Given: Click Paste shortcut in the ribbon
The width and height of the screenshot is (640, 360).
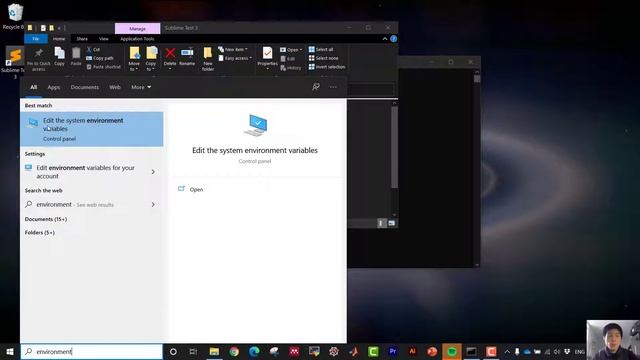Looking at the screenshot, I should coord(104,67).
